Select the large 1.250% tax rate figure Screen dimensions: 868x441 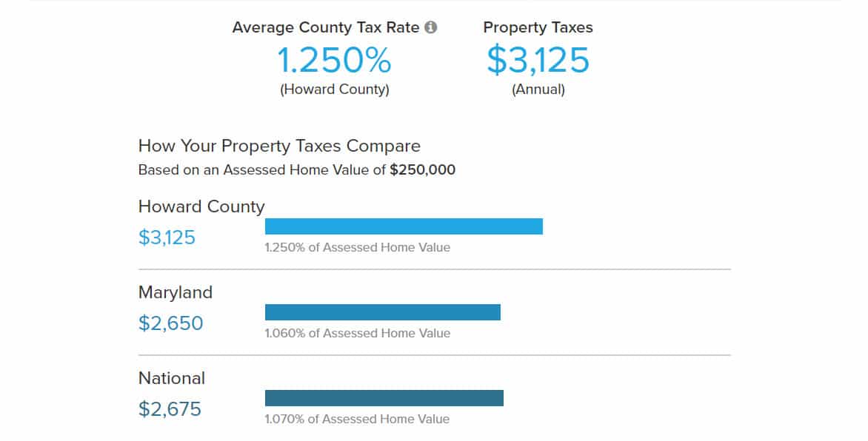(x=334, y=60)
